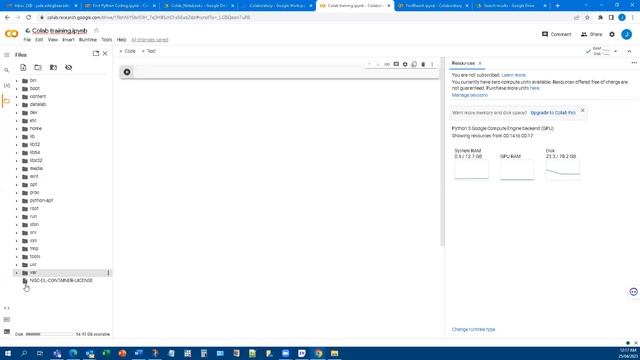Viewport: 640px width, 360px height.
Task: Mount Google Drive folder icon
Action: point(53,67)
